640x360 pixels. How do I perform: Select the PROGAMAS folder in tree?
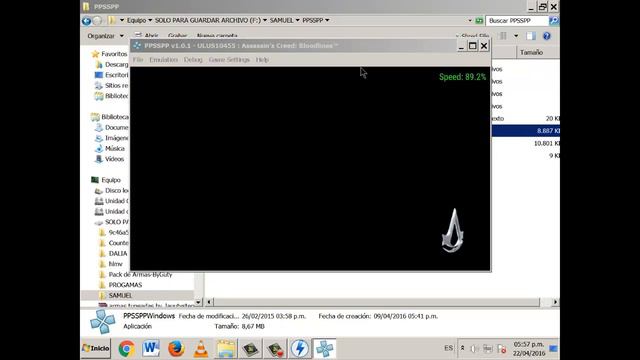tap(121, 285)
